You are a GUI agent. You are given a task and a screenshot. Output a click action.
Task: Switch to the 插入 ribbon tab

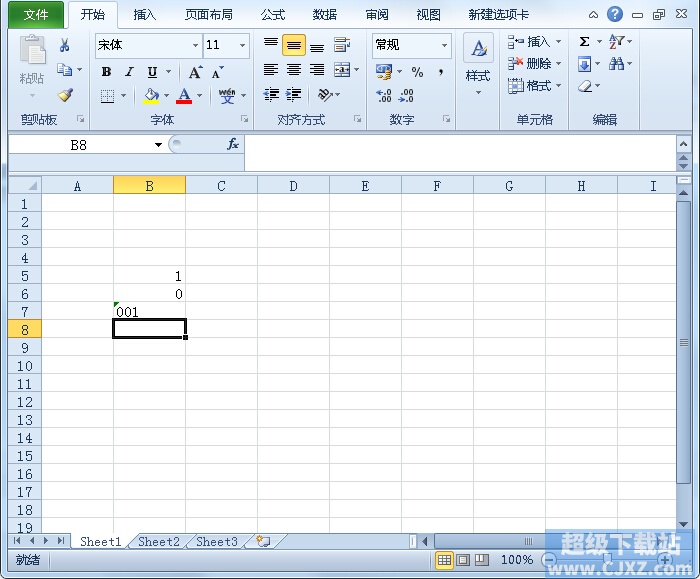pos(145,15)
